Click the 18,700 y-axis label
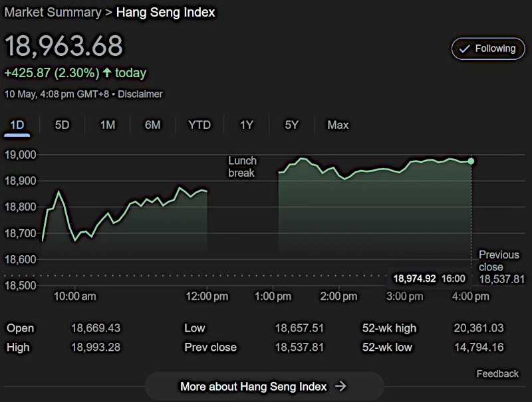The width and height of the screenshot is (532, 402). pos(20,233)
